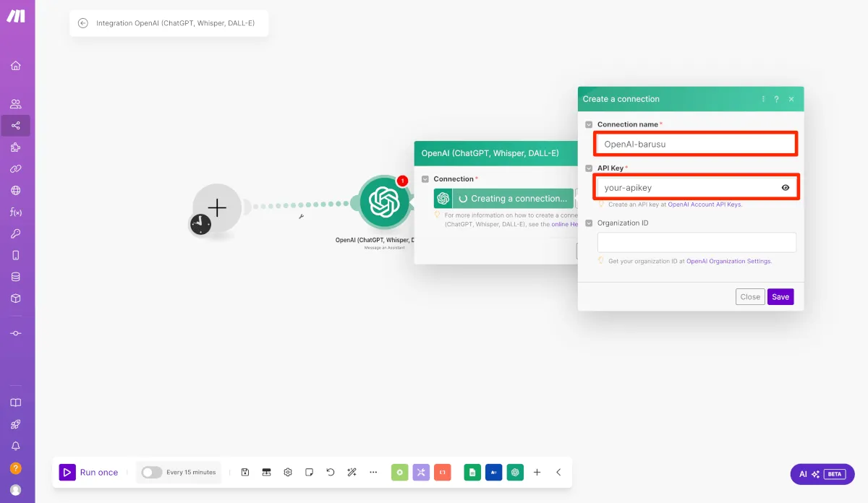The width and height of the screenshot is (868, 503).
Task: Open the Notes icon in toolbar
Action: [309, 472]
